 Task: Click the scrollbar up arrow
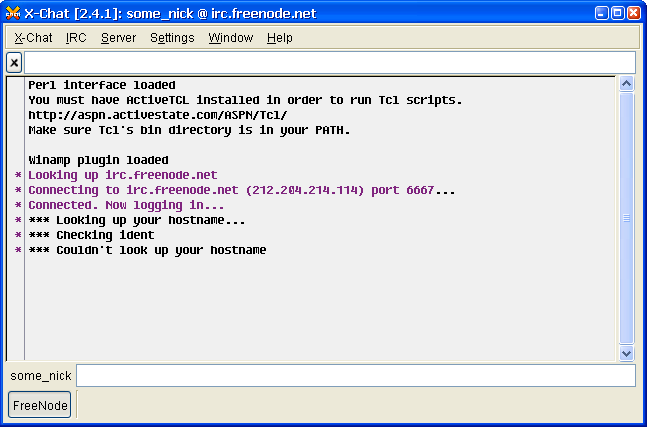[627, 85]
